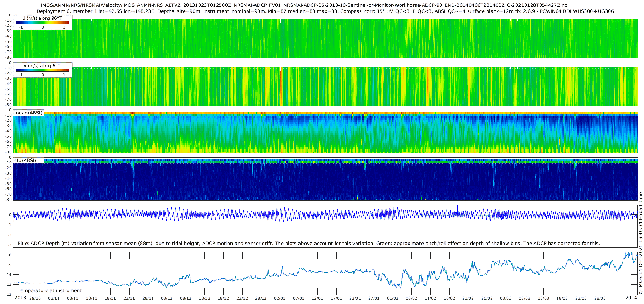Select the 03/12 date tick label

tap(167, 298)
